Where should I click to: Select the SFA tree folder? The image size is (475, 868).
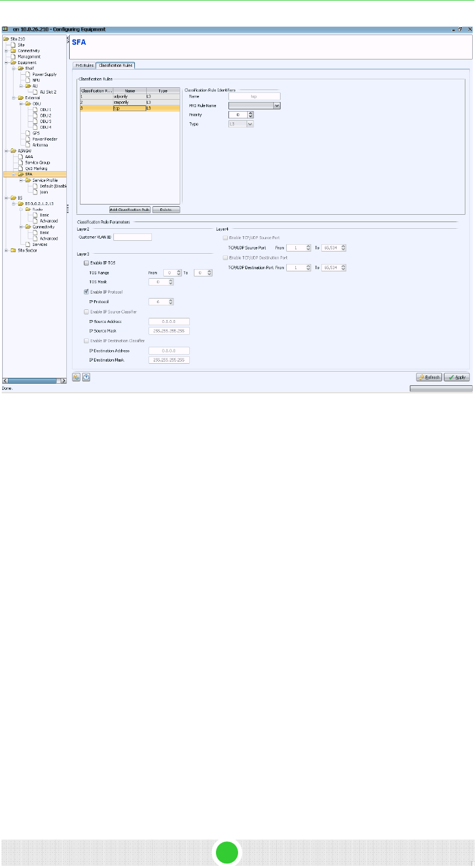(28, 175)
